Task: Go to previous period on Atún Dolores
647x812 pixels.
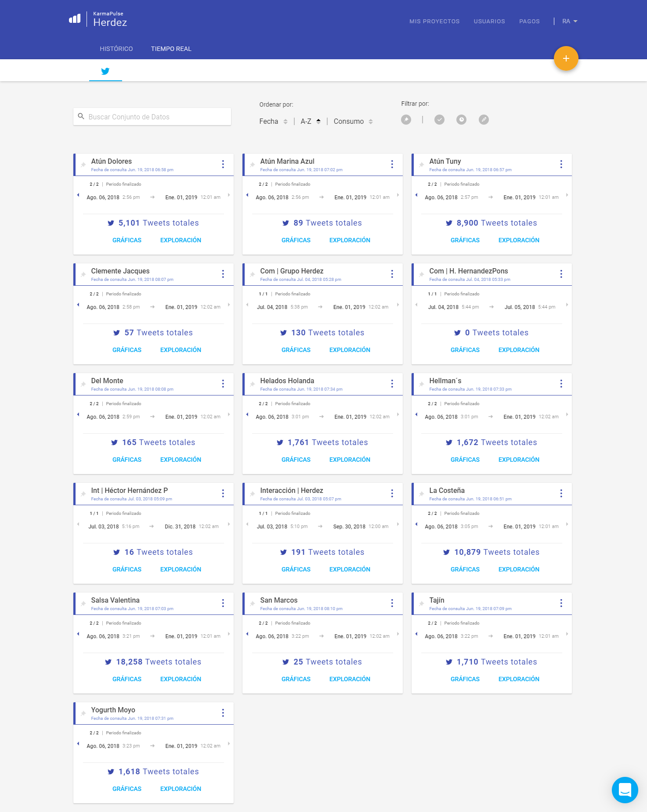Action: (x=78, y=195)
